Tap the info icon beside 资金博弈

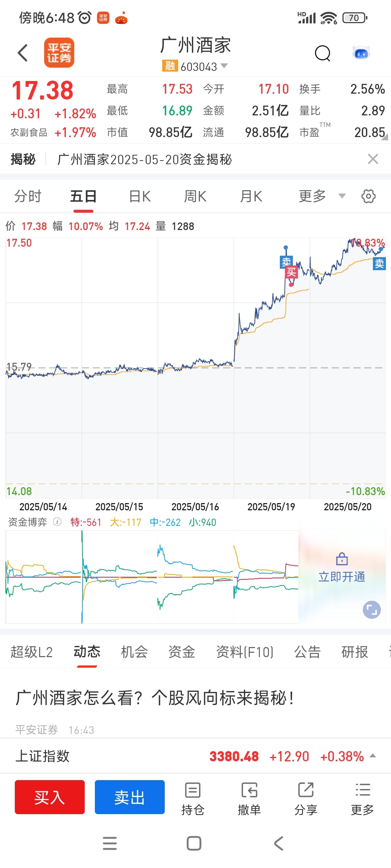[x=57, y=522]
